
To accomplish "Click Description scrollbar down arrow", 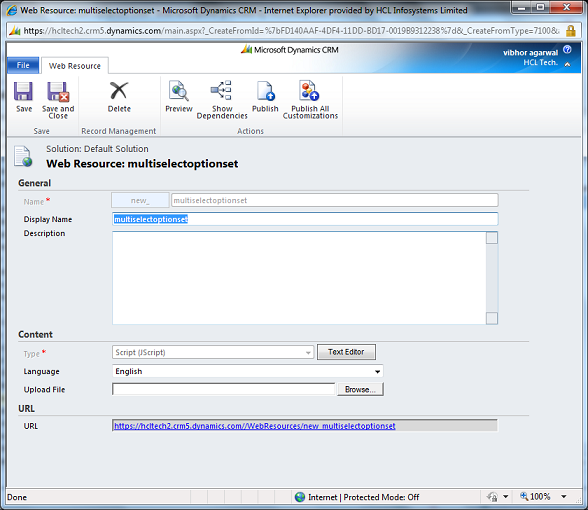I will tap(492, 318).
